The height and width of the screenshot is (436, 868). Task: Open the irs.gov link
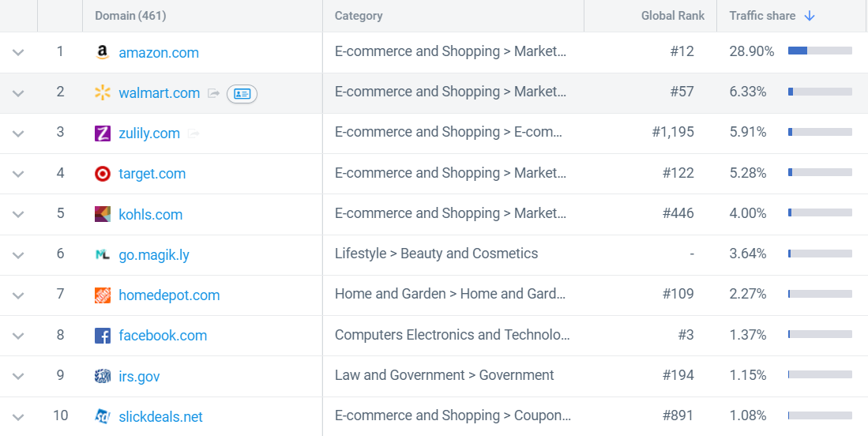tap(140, 376)
